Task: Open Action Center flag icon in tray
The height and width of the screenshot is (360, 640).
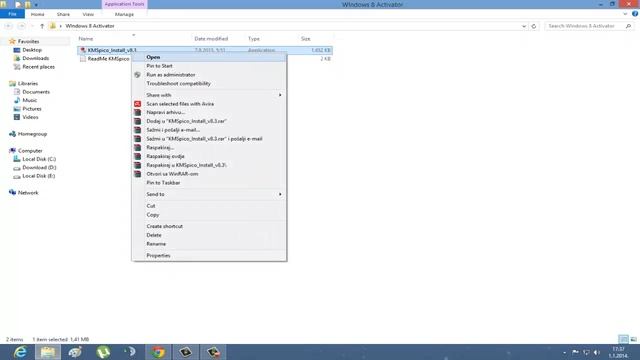Action: 575,352
